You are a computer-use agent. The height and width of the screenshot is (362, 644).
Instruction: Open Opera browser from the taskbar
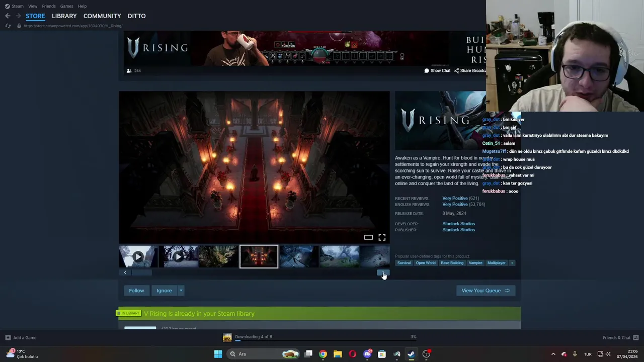(352, 354)
